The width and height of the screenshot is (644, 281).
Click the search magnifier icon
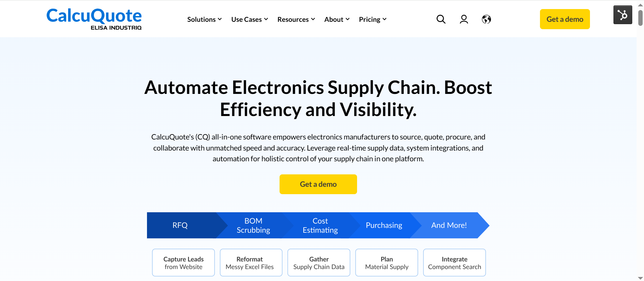(x=441, y=19)
